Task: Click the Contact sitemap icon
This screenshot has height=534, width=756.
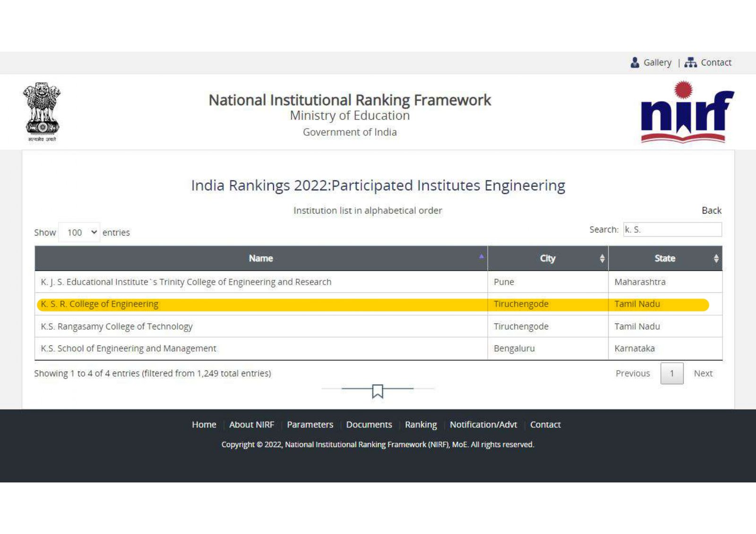Action: 690,62
